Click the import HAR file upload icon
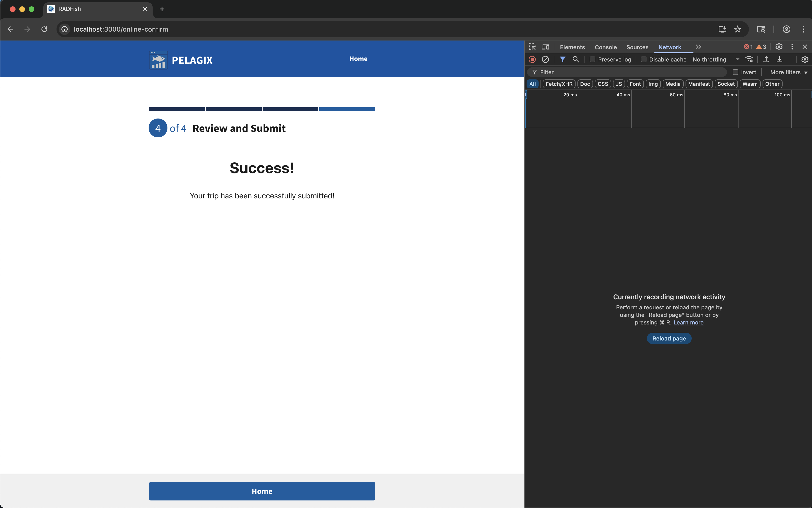 766,59
